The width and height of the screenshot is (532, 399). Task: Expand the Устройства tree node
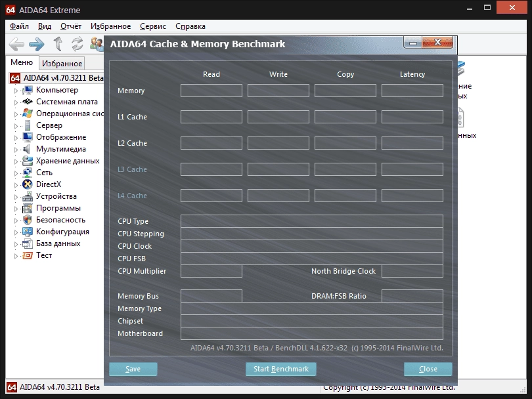pyautogui.click(x=16, y=197)
